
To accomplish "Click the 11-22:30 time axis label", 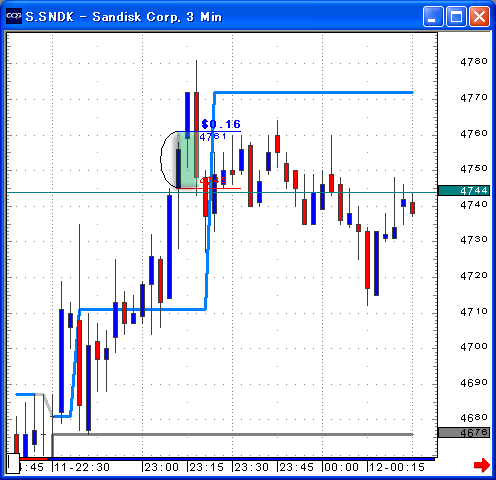I will coord(82,467).
